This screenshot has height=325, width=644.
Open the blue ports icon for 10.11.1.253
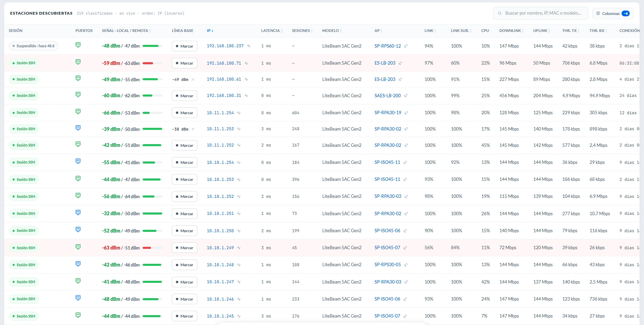pos(78,128)
